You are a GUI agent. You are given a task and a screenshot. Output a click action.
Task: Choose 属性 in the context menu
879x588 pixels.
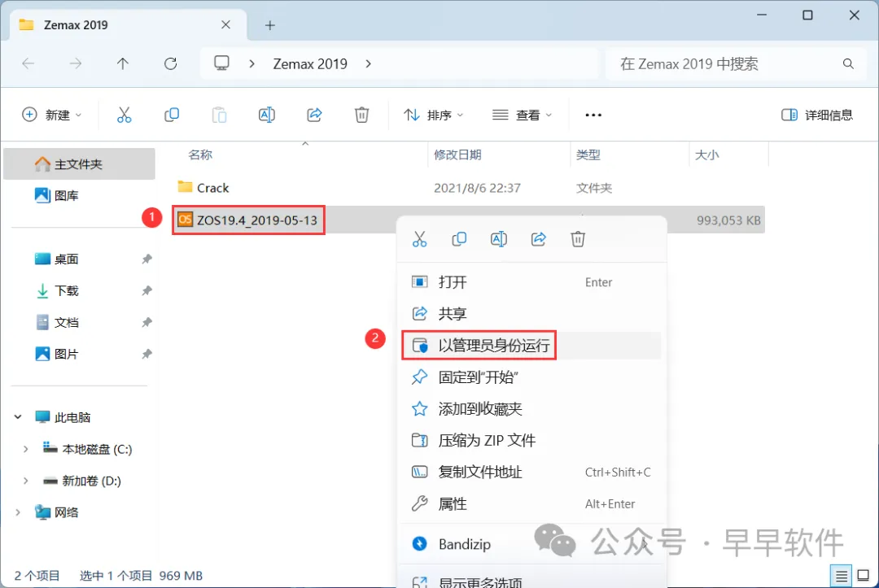pyautogui.click(x=531, y=503)
